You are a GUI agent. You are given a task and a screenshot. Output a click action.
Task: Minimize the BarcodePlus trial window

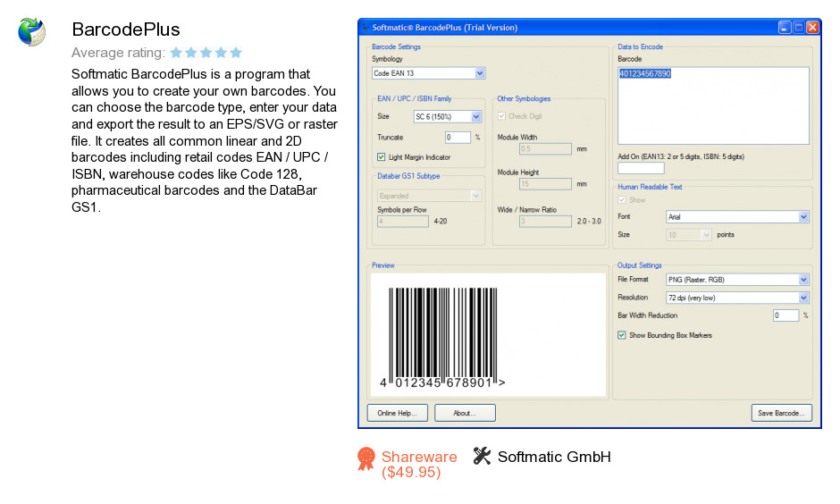point(785,28)
